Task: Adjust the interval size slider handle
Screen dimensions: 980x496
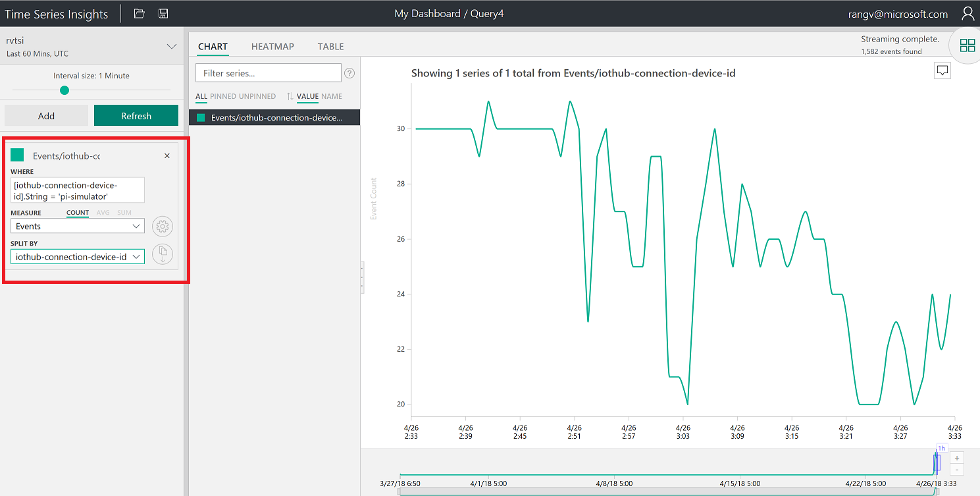Action: [64, 90]
